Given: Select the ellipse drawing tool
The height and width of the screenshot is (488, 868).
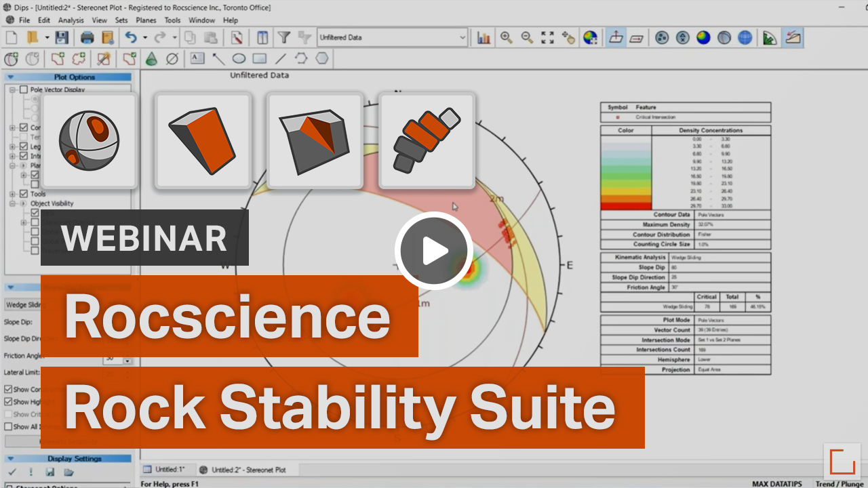Looking at the screenshot, I should 239,59.
